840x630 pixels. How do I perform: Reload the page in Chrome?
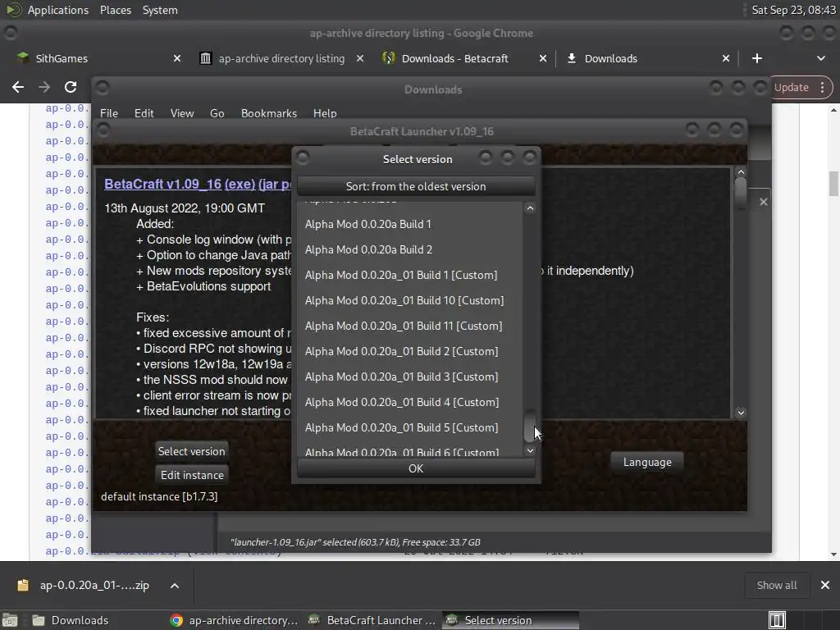click(71, 87)
